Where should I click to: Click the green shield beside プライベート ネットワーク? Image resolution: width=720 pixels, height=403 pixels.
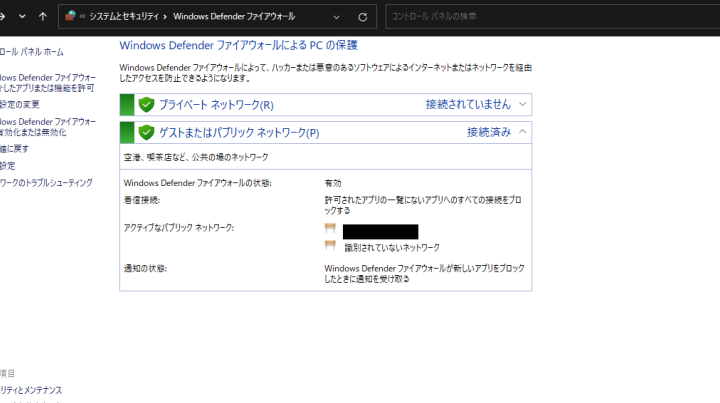coord(146,105)
